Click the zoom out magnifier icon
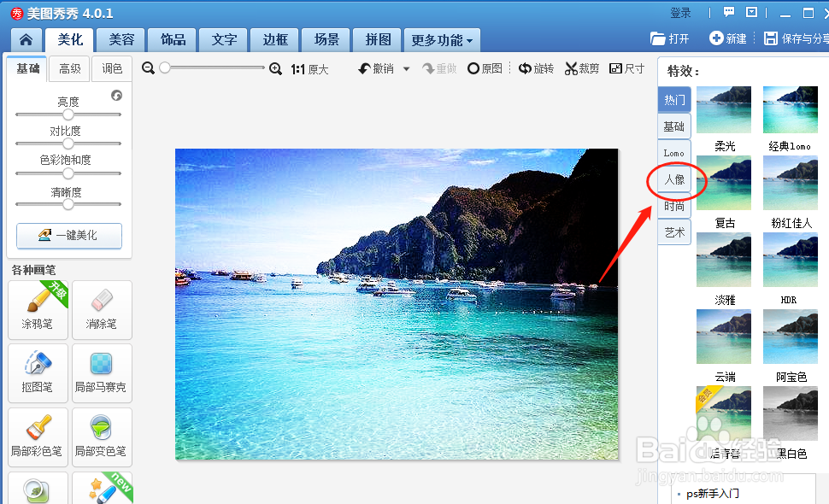 pos(148,68)
